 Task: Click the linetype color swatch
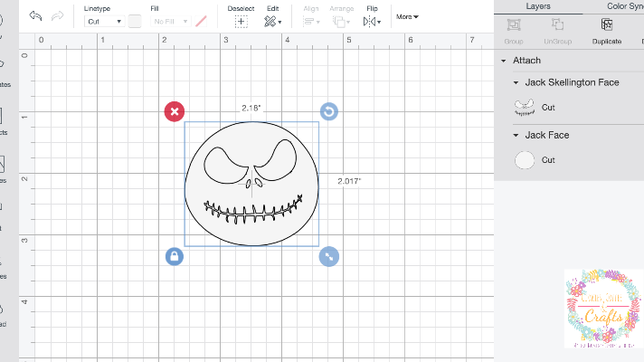tap(135, 22)
